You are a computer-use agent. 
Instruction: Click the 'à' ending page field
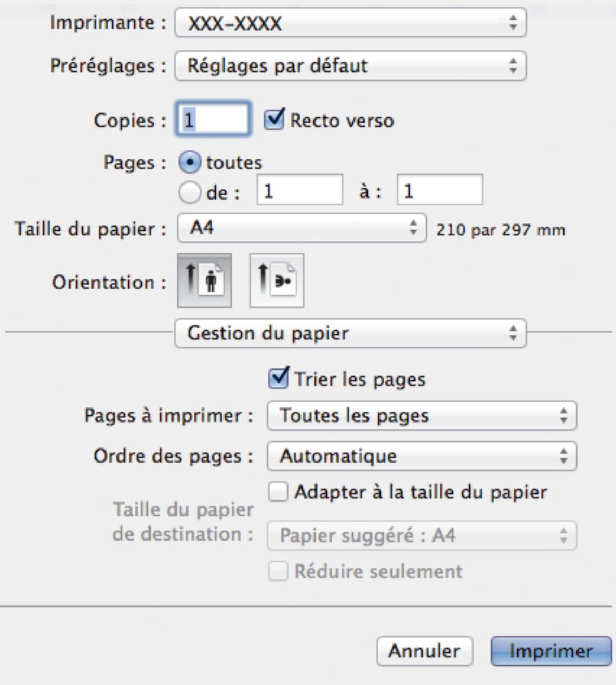tap(440, 190)
